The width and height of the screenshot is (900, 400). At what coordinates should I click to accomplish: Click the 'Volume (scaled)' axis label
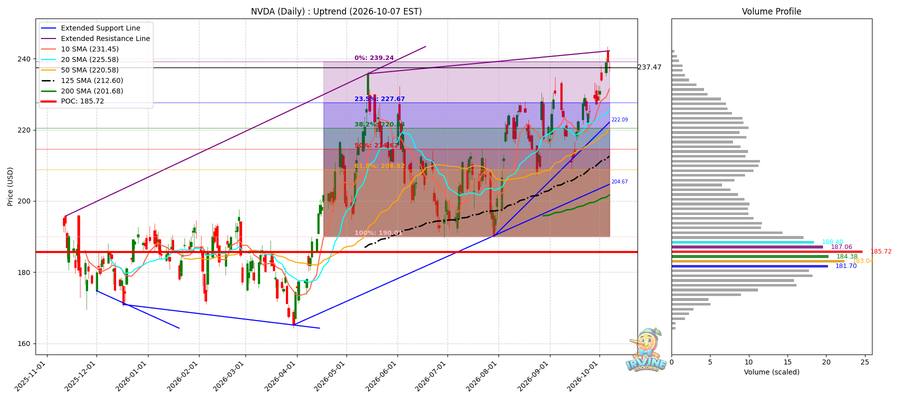pos(771,372)
